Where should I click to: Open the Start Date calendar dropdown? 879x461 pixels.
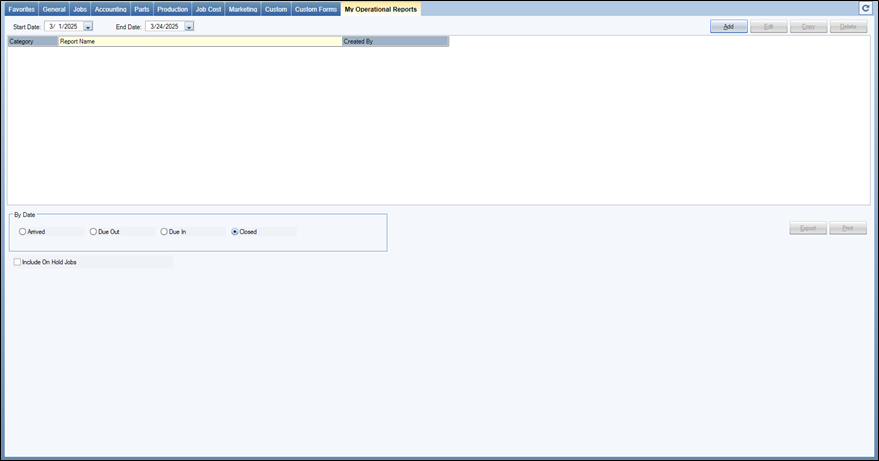pos(88,26)
